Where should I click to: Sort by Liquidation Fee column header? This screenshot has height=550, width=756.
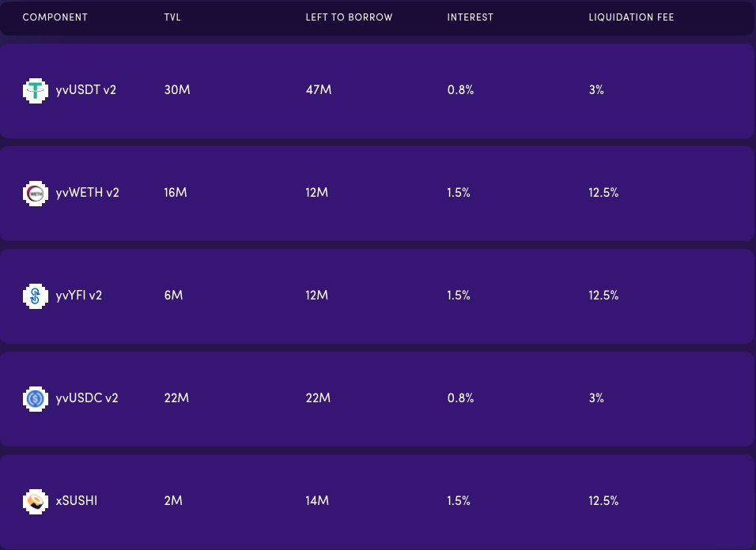(631, 17)
